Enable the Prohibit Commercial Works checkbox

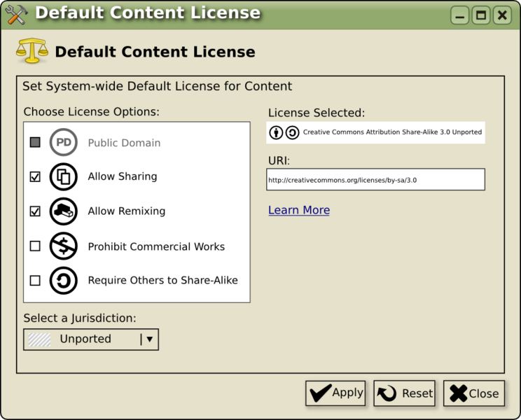click(x=35, y=246)
